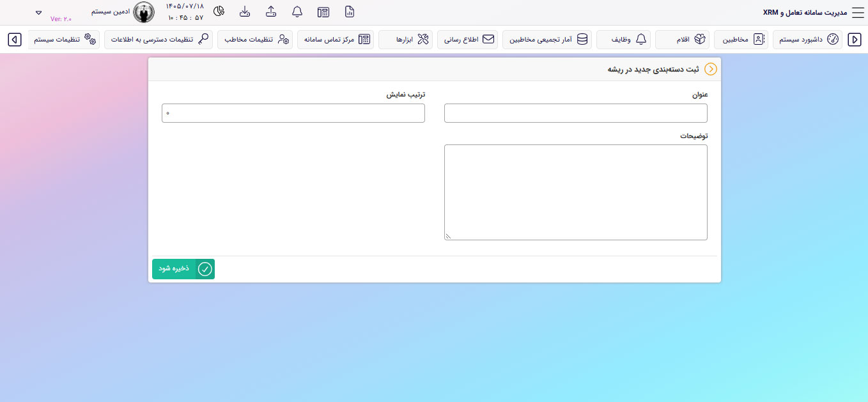Viewport: 868px width, 402px height.
Task: Click the download icon in header
Action: [245, 12]
